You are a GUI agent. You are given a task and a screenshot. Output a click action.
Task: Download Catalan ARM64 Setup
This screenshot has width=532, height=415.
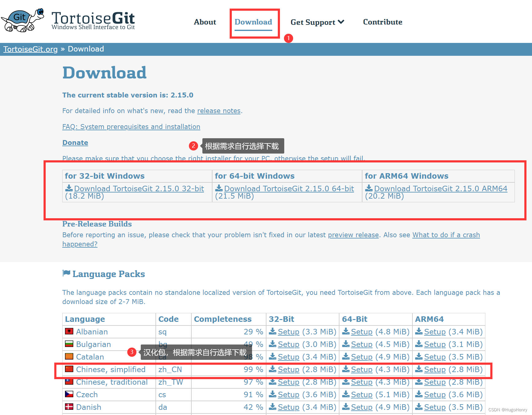(x=435, y=357)
